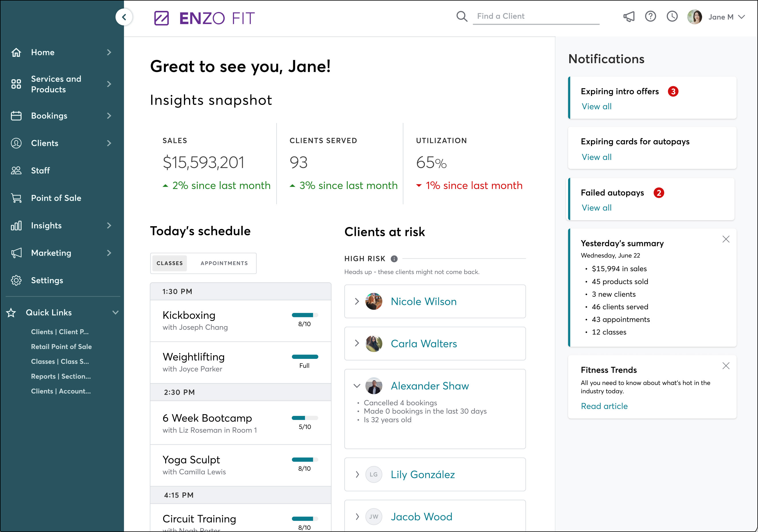758x532 pixels.
Task: Expand the Bookings submenu chevron
Action: [x=109, y=116]
